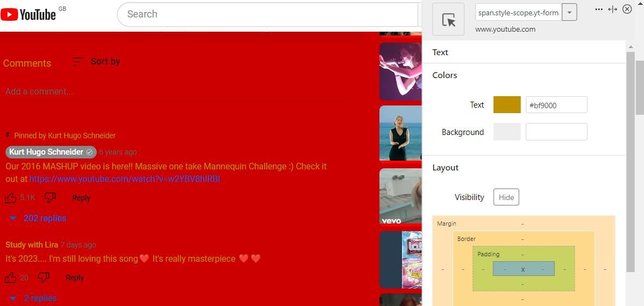Click the 7 days ago timestamp
644x306 pixels.
pos(78,245)
